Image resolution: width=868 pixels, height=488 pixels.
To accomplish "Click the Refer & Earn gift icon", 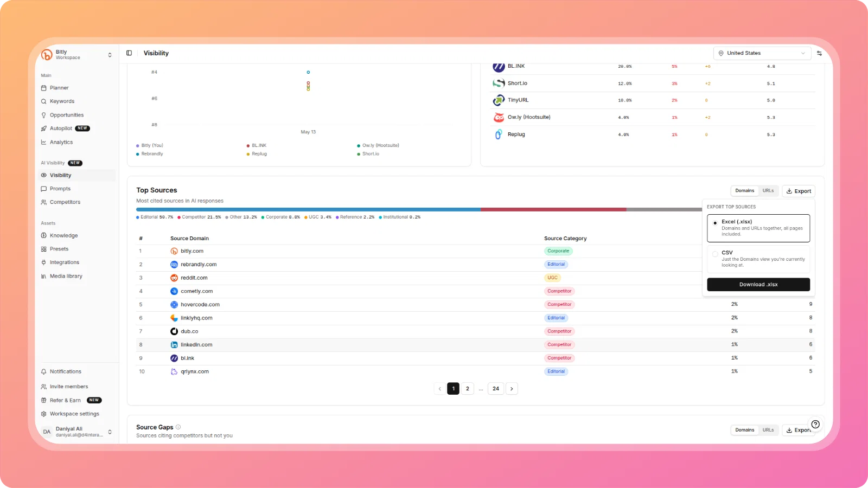I will coord(44,400).
